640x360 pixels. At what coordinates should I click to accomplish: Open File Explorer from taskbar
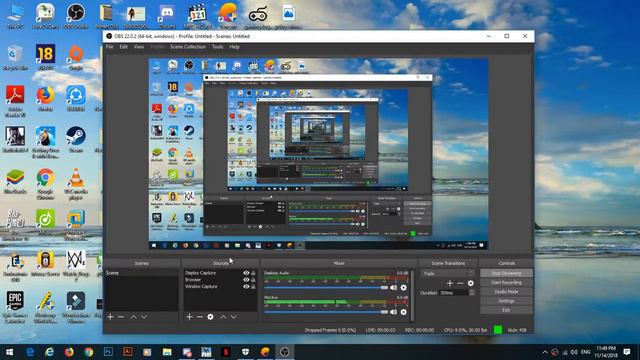[167, 352]
